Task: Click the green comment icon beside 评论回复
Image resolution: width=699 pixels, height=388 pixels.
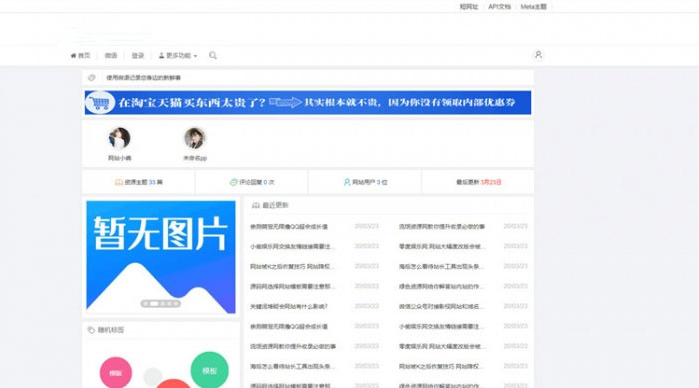Action: (233, 182)
